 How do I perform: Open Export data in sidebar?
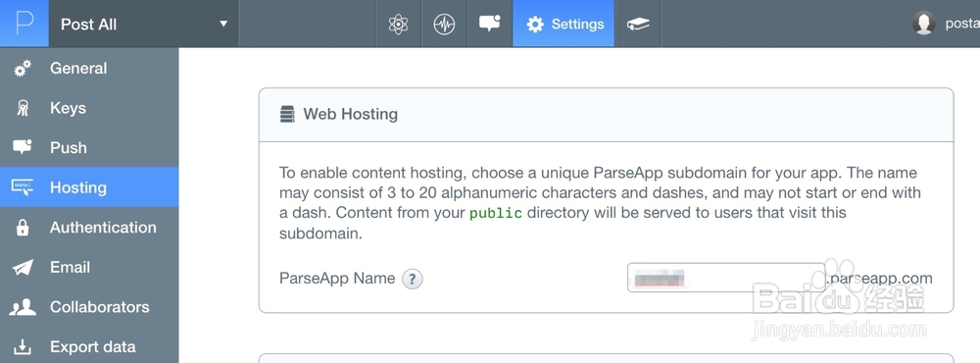click(89, 346)
